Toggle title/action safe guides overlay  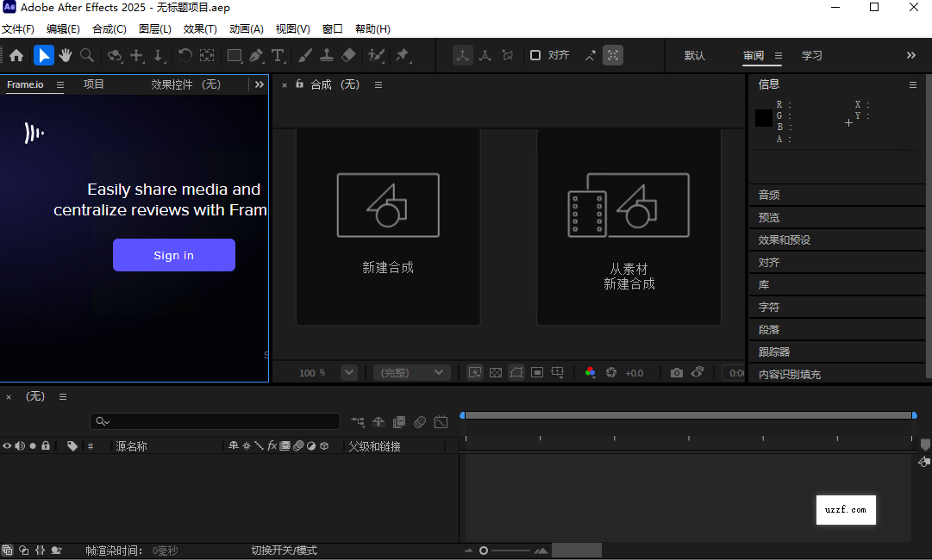(x=537, y=372)
